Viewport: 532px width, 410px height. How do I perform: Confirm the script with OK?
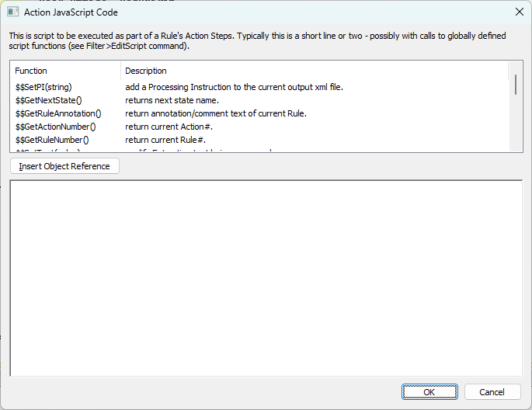tap(429, 392)
